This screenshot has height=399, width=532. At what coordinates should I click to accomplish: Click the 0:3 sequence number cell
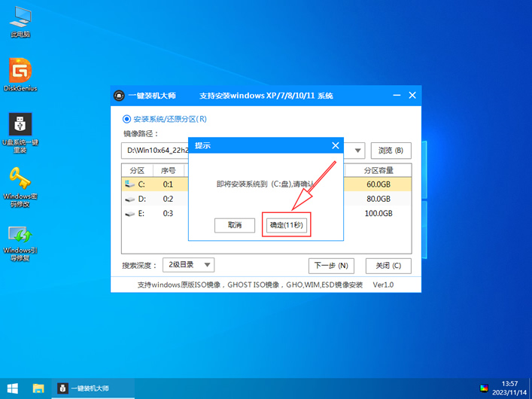point(168,214)
